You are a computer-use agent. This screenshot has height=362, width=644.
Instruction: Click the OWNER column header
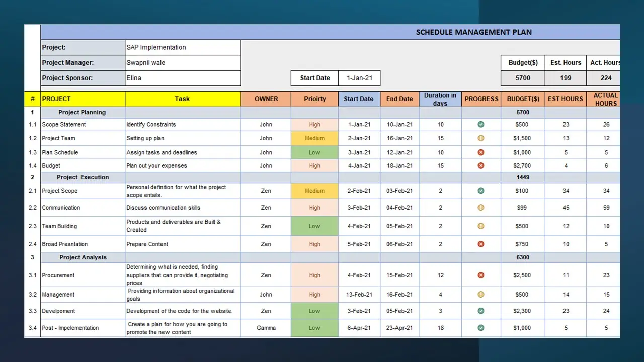pos(266,99)
